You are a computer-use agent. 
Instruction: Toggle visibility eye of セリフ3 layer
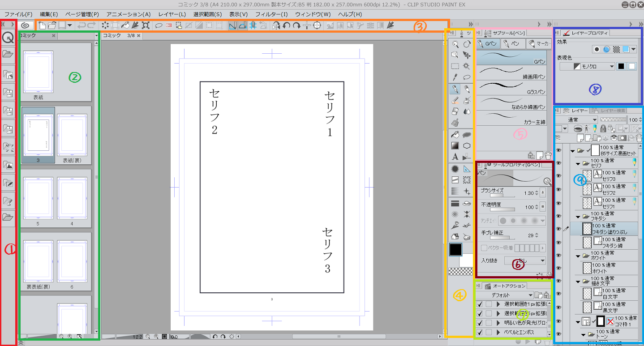(558, 175)
